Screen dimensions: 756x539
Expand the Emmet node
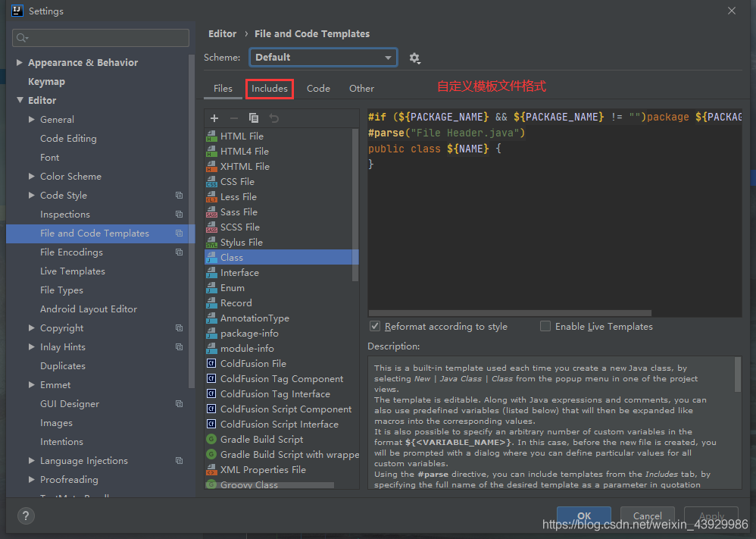click(x=32, y=384)
